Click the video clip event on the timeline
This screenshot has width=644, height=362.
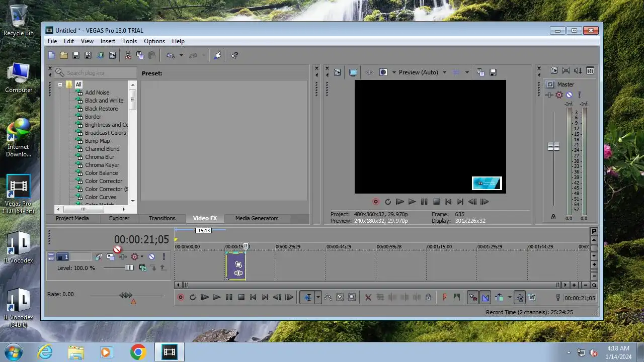(x=235, y=265)
